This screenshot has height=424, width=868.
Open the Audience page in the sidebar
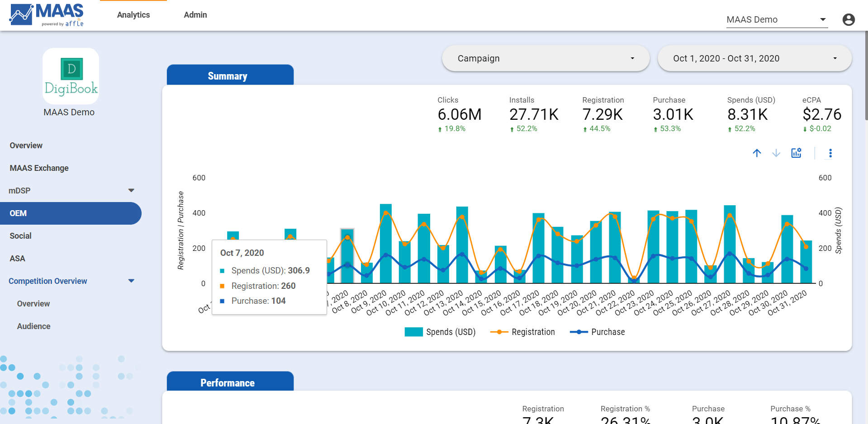33,326
